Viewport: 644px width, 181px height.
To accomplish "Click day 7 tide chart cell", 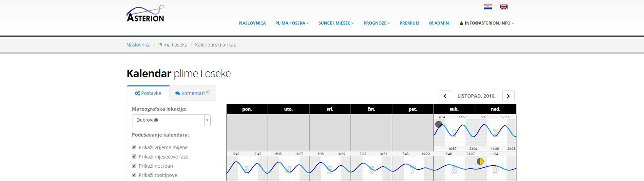I will tap(413, 166).
